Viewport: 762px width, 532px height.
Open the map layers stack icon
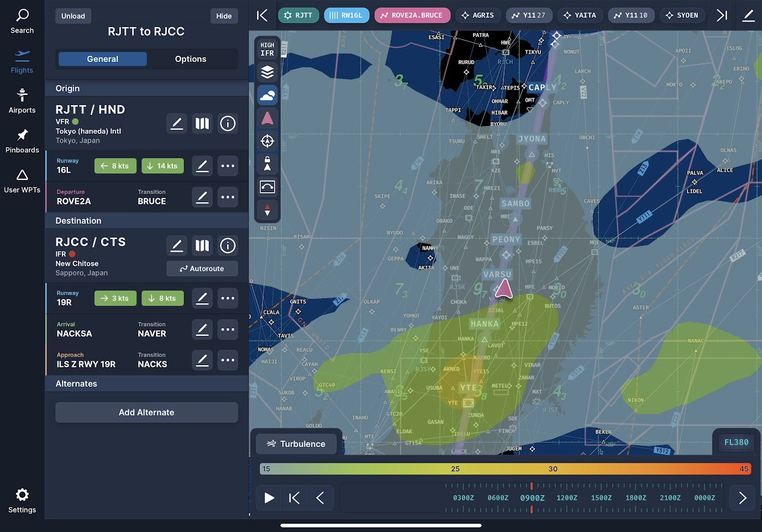point(267,72)
